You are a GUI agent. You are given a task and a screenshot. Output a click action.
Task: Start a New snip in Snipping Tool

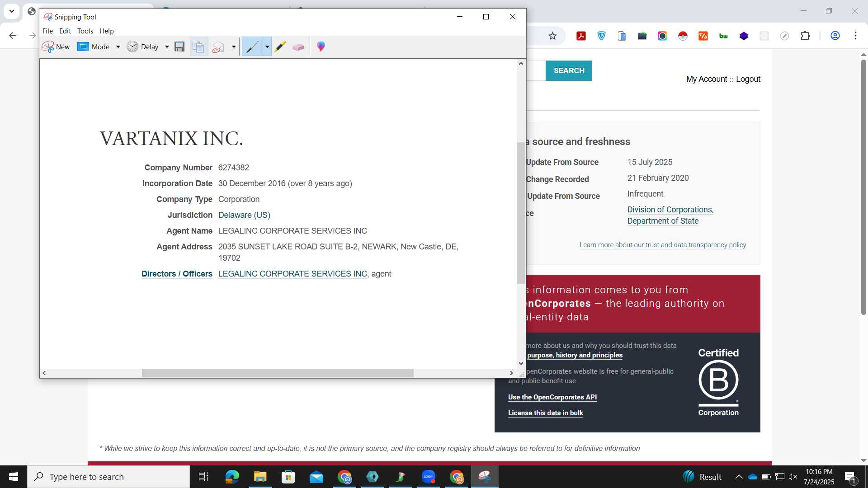[56, 47]
